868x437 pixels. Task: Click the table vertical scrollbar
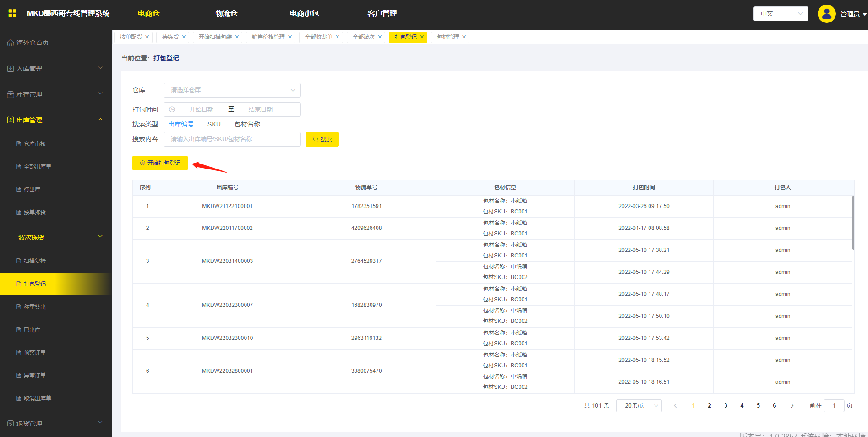coord(853,223)
